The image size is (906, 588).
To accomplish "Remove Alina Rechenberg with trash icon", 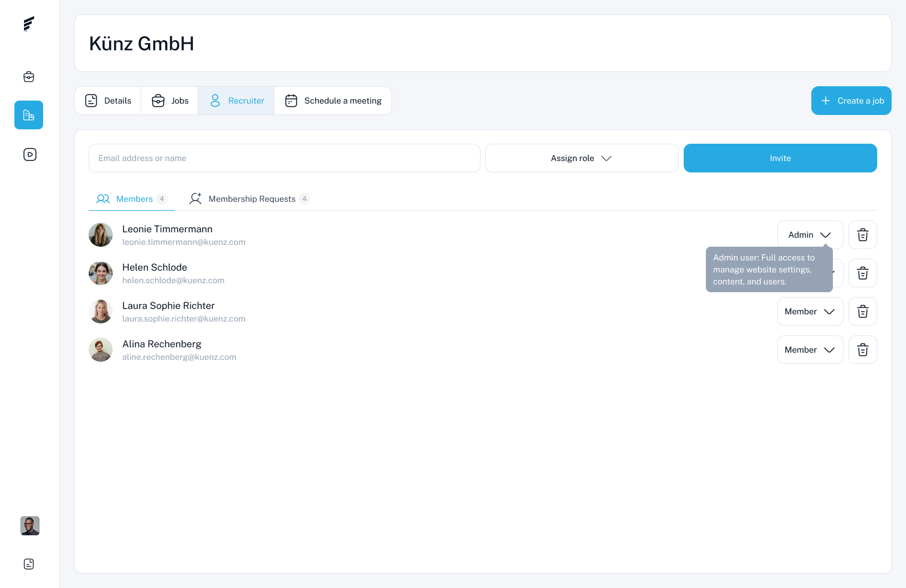I will coord(863,350).
